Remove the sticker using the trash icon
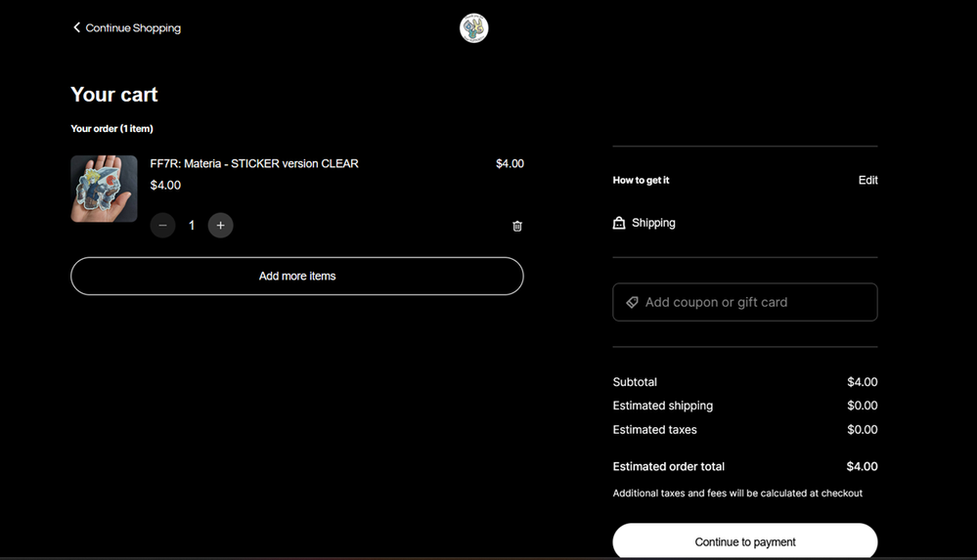Viewport: 977px width, 560px height. (517, 226)
